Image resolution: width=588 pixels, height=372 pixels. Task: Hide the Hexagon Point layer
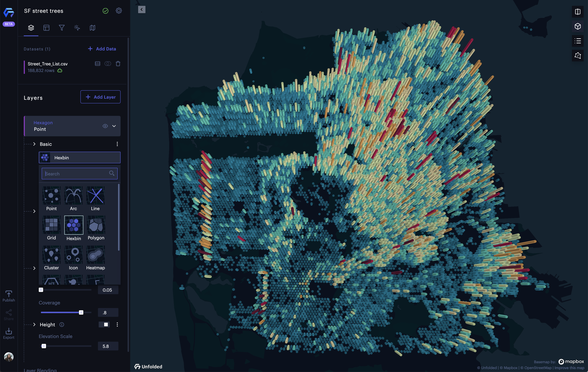(105, 126)
